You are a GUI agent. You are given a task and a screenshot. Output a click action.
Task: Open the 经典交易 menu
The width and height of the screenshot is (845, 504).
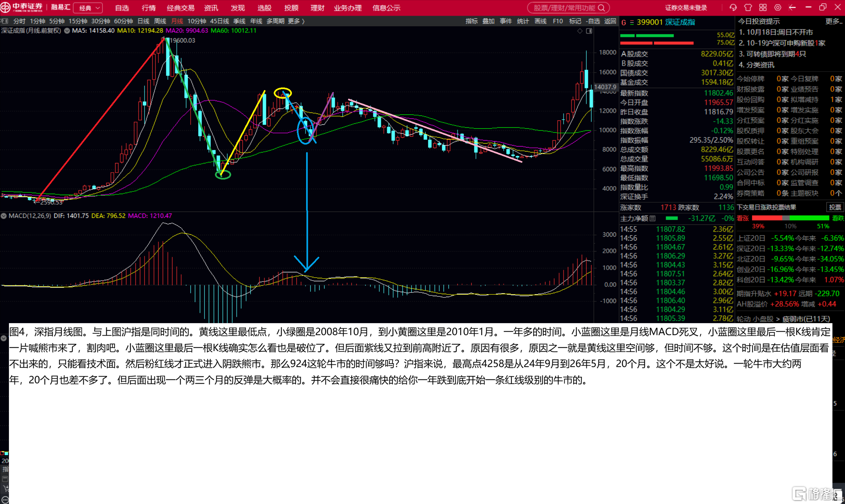click(180, 8)
